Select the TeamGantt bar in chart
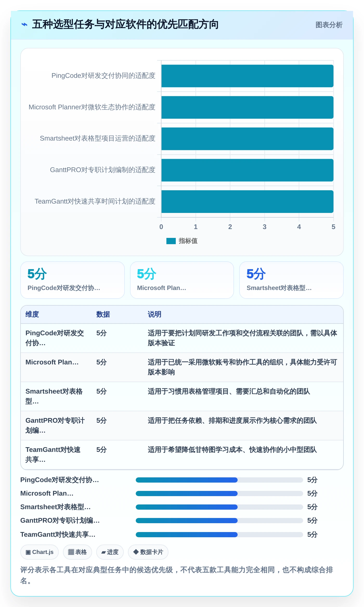This screenshot has width=364, height=607. point(247,201)
